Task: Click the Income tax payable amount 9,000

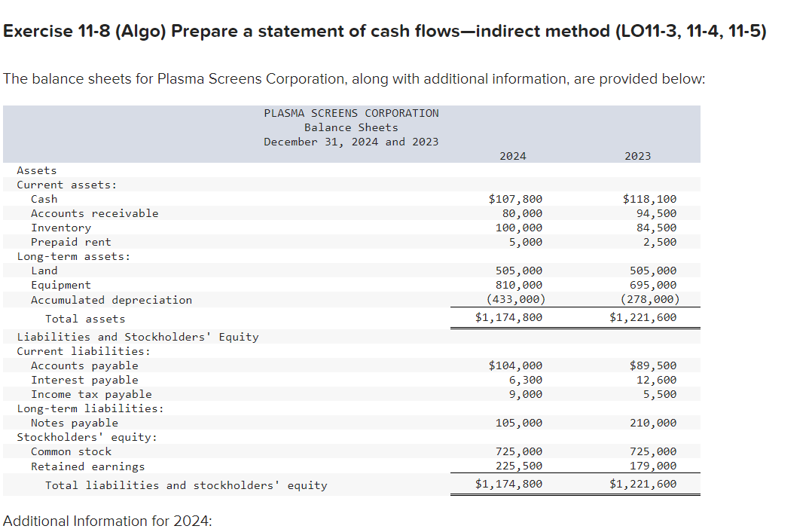Action: pyautogui.click(x=527, y=393)
